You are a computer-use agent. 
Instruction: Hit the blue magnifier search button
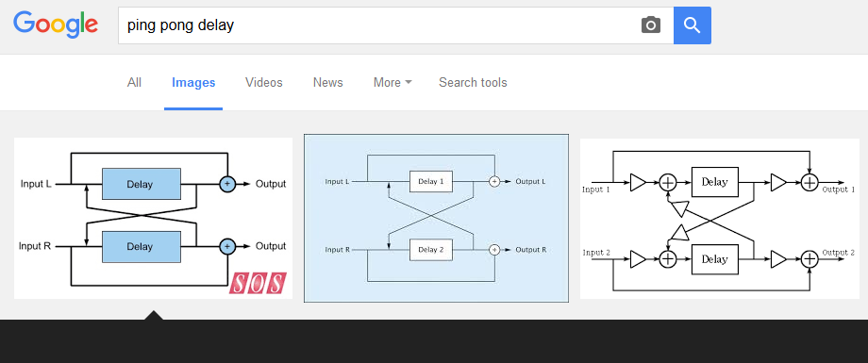692,25
